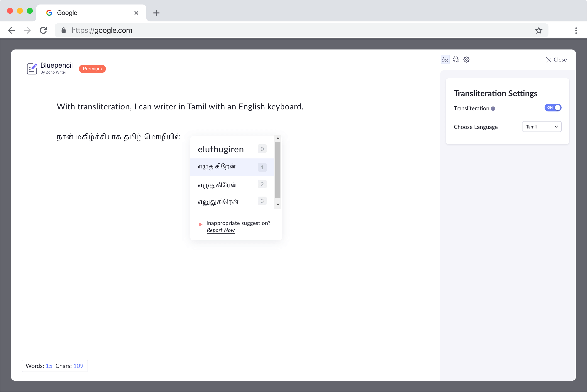The image size is (587, 392).
Task: Turn off the Transliteration toggle
Action: pyautogui.click(x=553, y=108)
